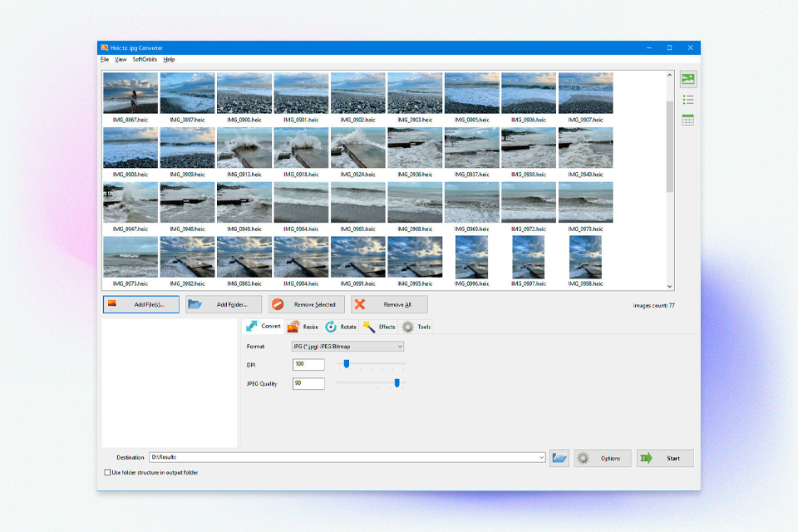798x532 pixels.
Task: Select thumbnail IMG_0902.heic
Action: click(358, 93)
